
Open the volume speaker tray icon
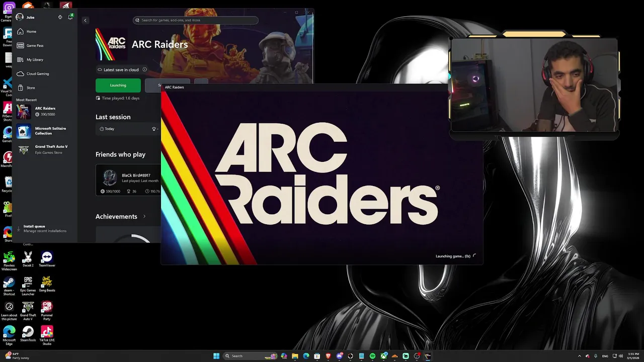[621, 356]
